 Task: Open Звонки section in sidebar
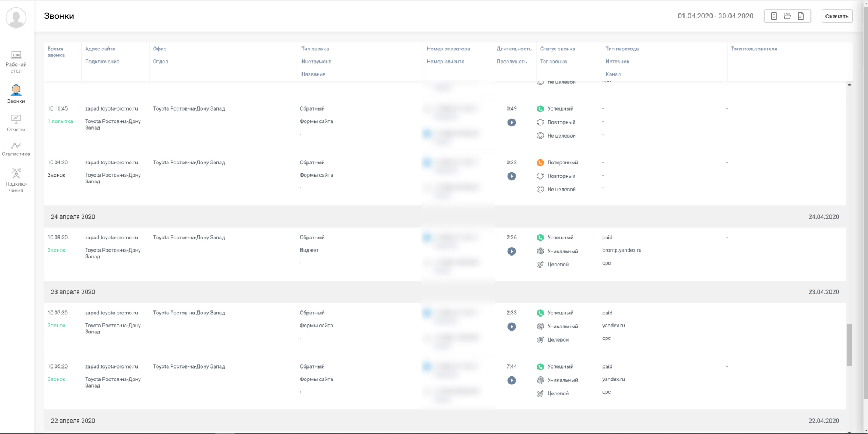point(16,94)
